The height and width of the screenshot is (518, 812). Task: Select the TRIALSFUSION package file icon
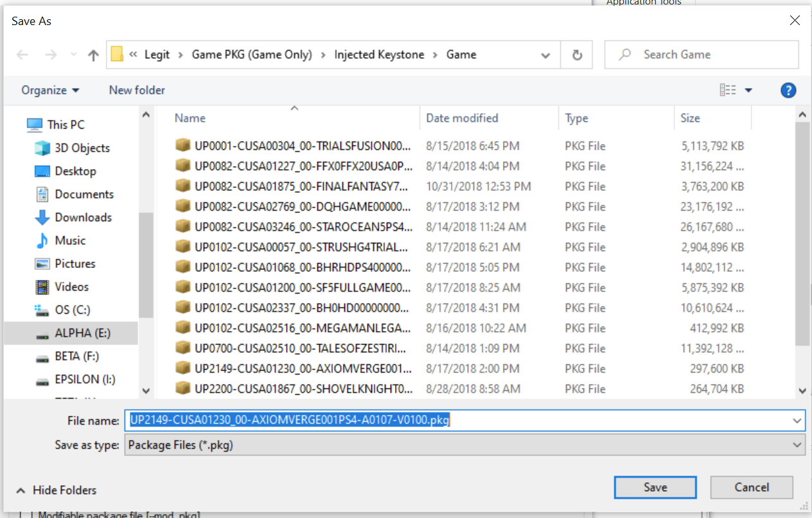point(183,146)
